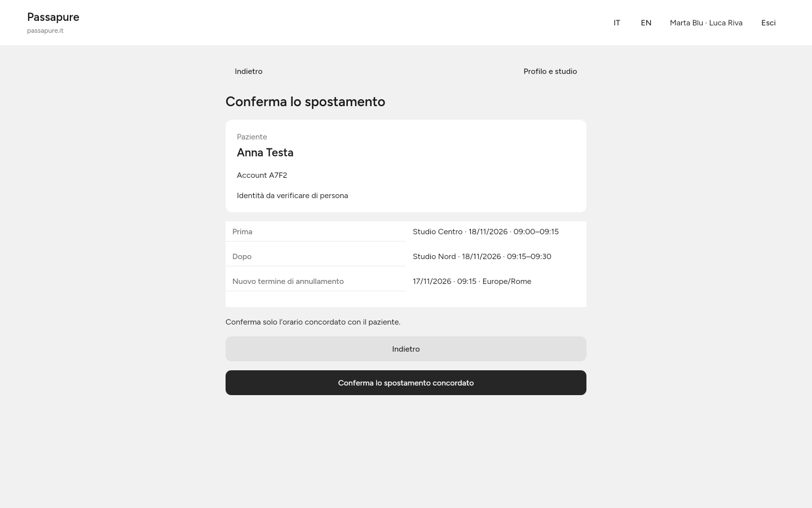
Task: Switch the language to EN
Action: pos(646,23)
